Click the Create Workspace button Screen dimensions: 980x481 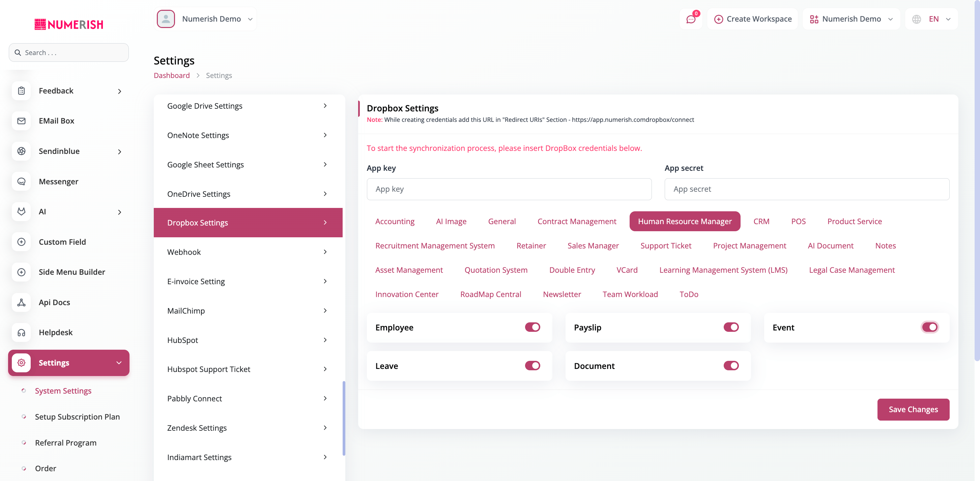point(753,19)
